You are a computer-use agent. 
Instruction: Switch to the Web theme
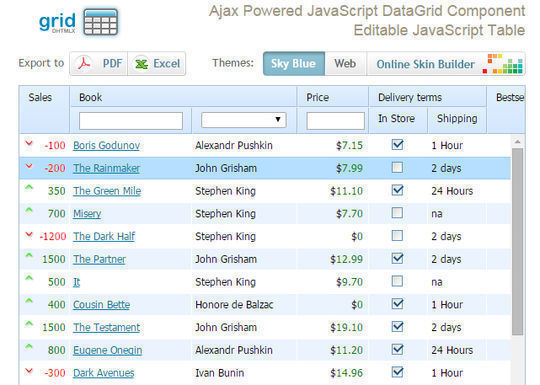coord(345,64)
